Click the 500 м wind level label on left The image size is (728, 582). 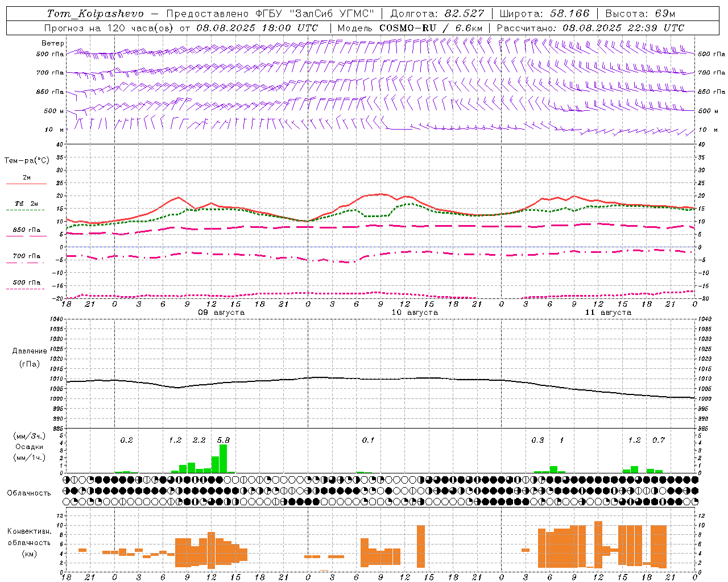coord(53,111)
